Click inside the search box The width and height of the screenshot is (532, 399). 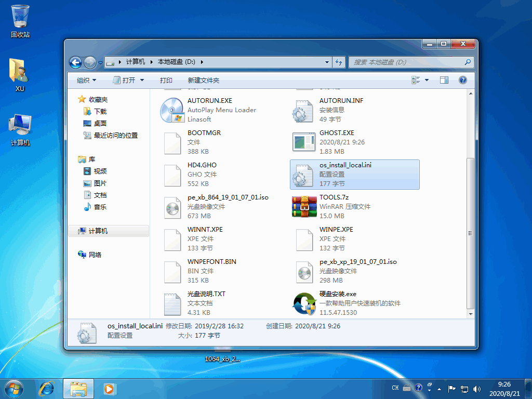410,62
